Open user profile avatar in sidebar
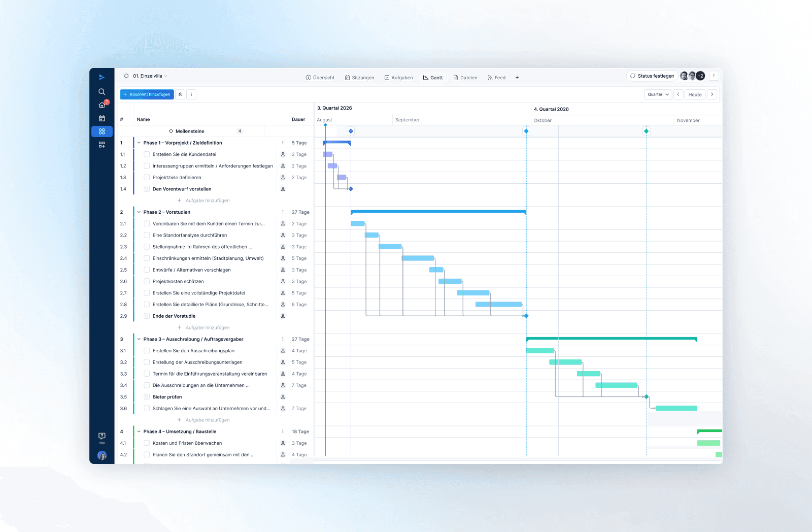812x532 pixels. [101, 455]
